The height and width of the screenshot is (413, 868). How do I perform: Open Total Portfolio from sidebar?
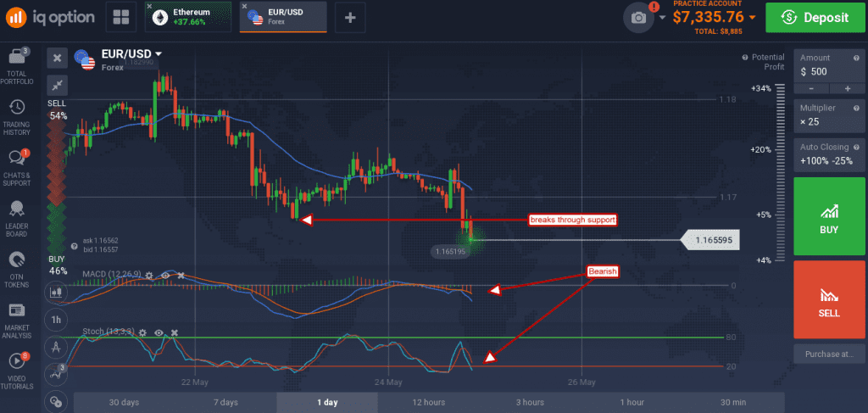pos(17,67)
